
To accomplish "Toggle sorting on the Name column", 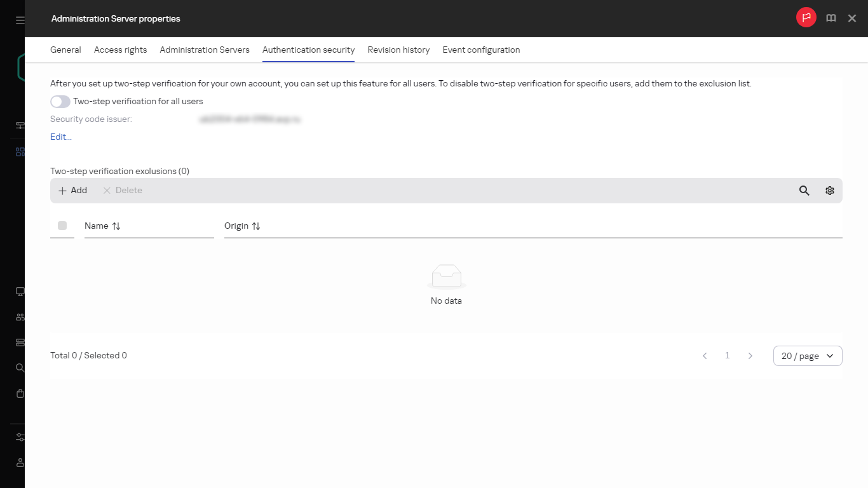I will (x=116, y=226).
